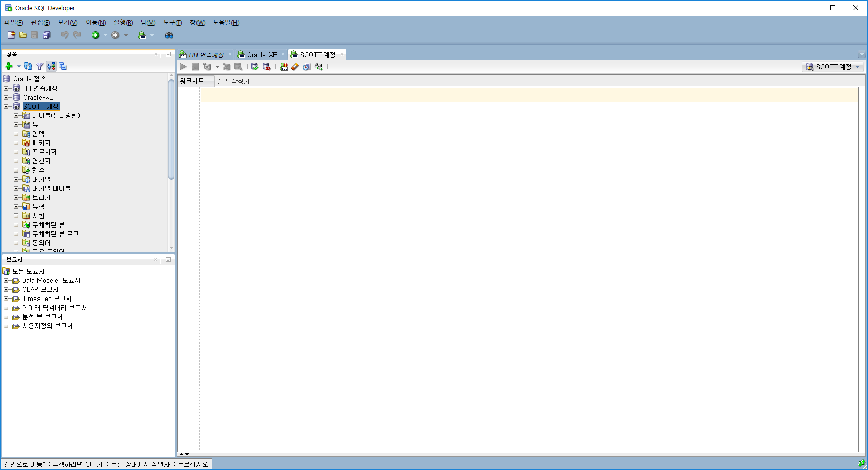
Task: Click the Autotrace icon in worksheet toolbar
Action: tap(226, 67)
